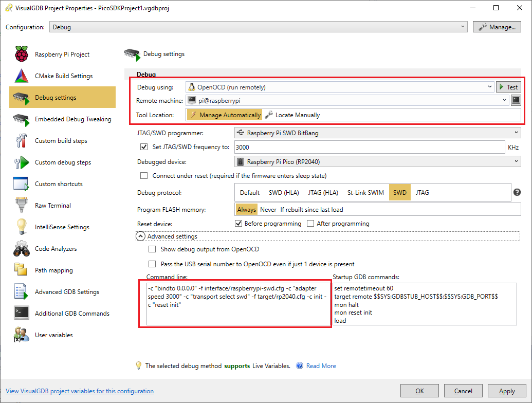
Task: Open the Custom debug steps page
Action: pyautogui.click(x=62, y=162)
